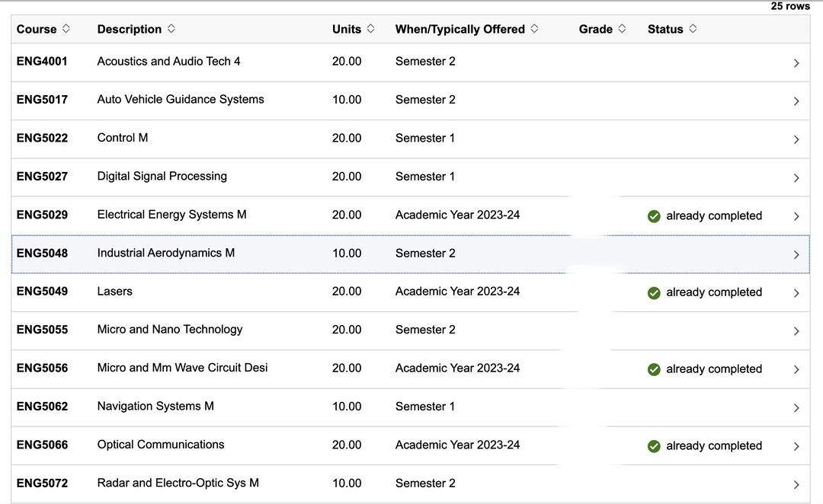Screen dimensions: 823x504
Task: Sort table by Description column
Action: (x=171, y=29)
